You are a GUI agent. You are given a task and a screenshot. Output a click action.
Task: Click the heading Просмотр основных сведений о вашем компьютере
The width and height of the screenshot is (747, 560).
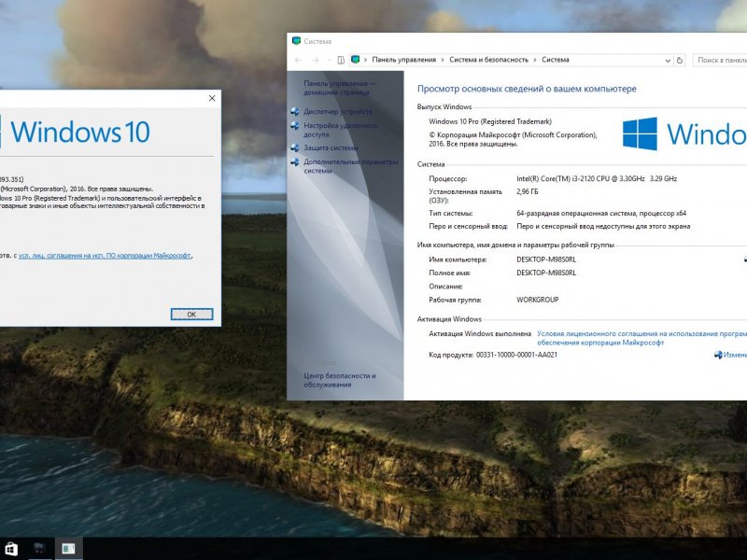click(527, 89)
